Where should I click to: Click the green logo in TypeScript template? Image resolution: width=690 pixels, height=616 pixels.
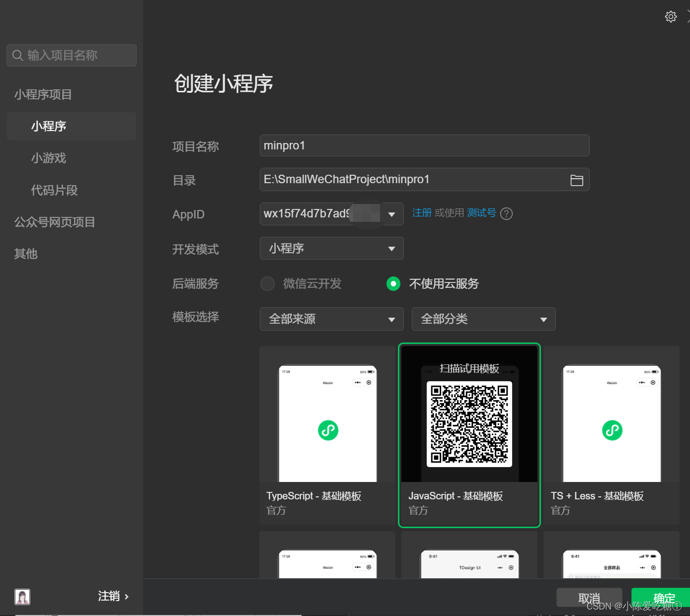tap(328, 430)
